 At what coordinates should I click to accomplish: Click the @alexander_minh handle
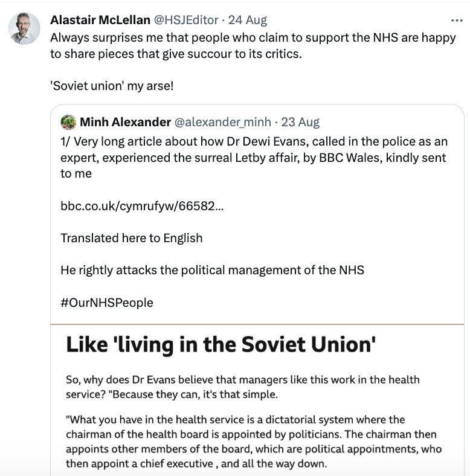(222, 122)
